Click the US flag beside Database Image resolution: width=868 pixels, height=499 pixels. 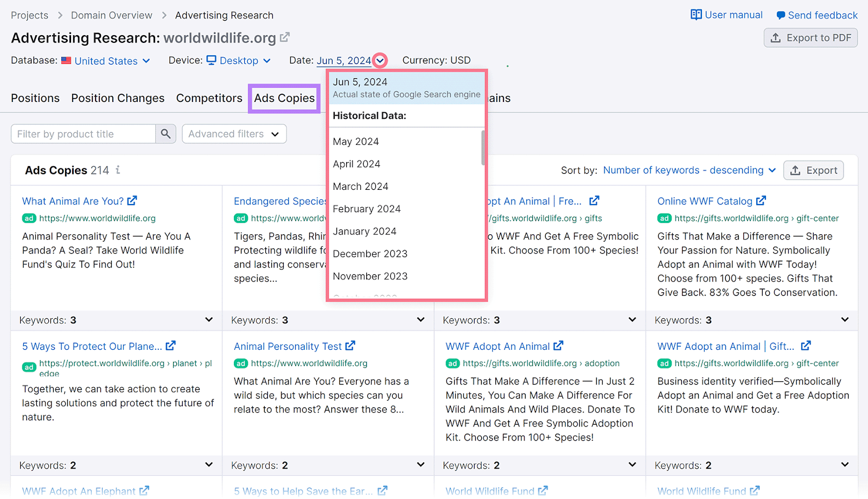click(66, 60)
